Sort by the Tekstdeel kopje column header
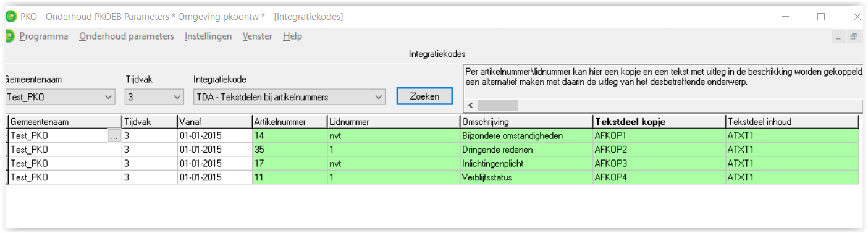The image size is (868, 233). click(659, 122)
